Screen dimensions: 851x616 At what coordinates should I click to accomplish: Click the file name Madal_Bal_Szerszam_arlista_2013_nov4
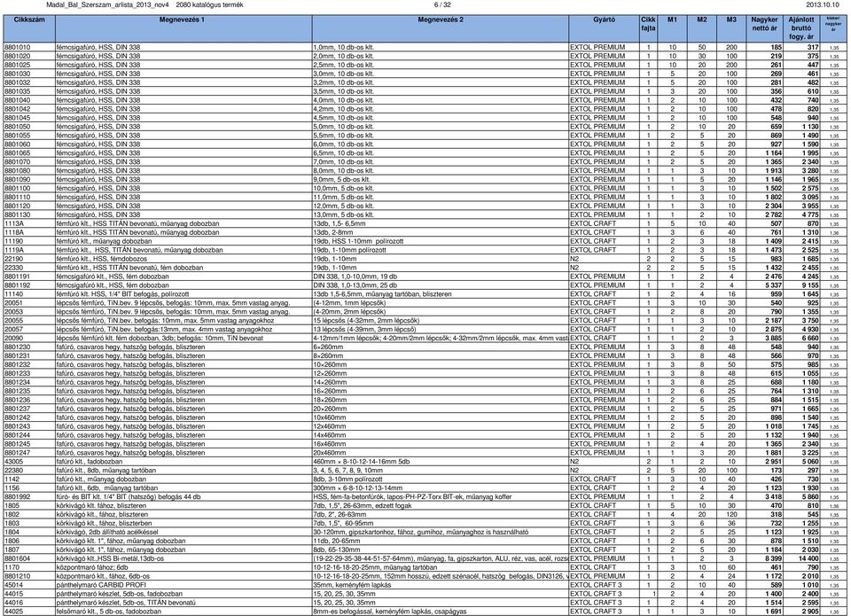(108, 5)
